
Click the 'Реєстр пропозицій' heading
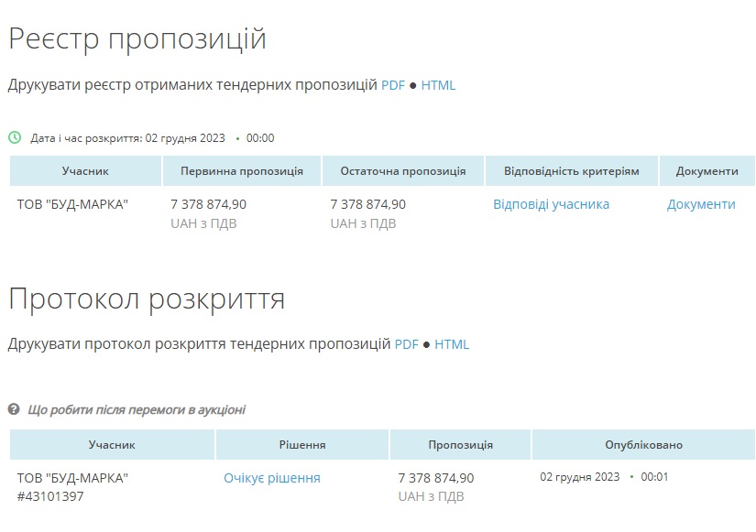click(137, 38)
